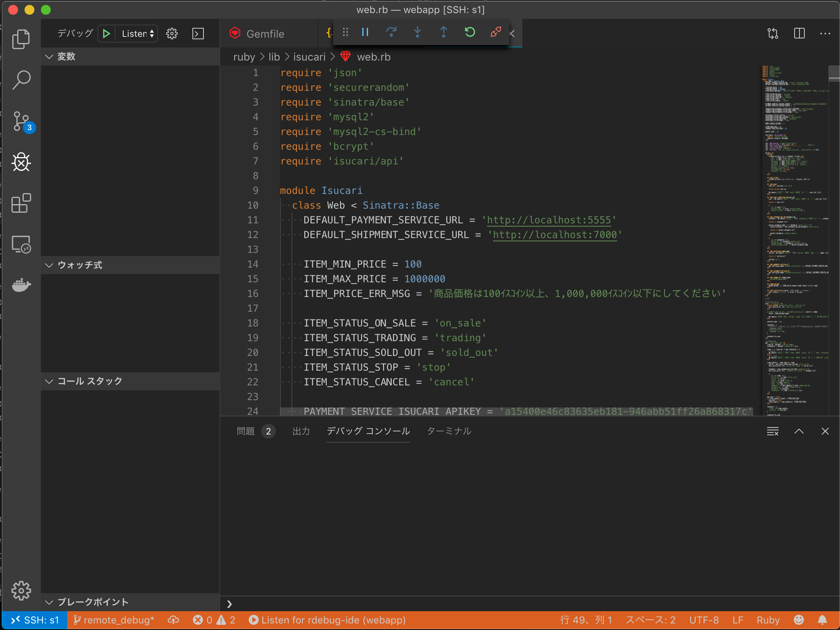Click the remote_debug* branch in status bar
This screenshot has width=840, height=630.
click(114, 620)
